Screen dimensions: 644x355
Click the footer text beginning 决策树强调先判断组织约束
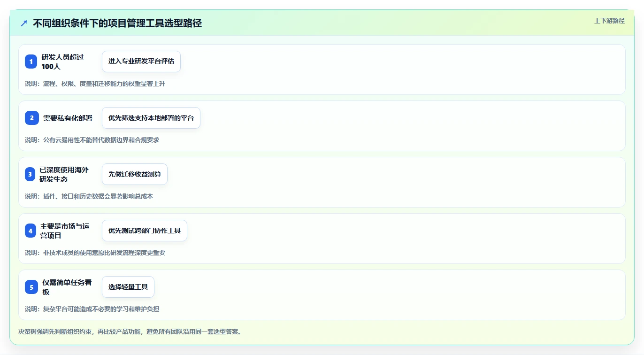pos(130,332)
